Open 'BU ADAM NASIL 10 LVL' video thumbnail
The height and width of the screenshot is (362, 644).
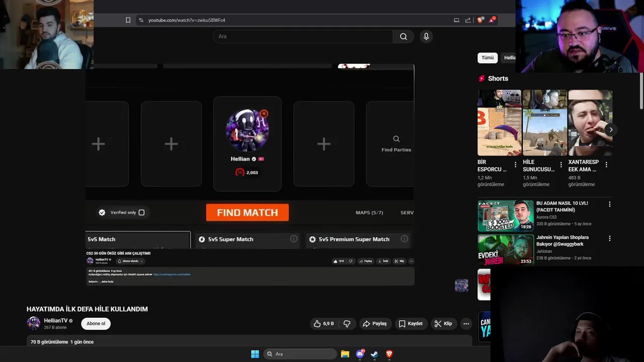point(506,216)
